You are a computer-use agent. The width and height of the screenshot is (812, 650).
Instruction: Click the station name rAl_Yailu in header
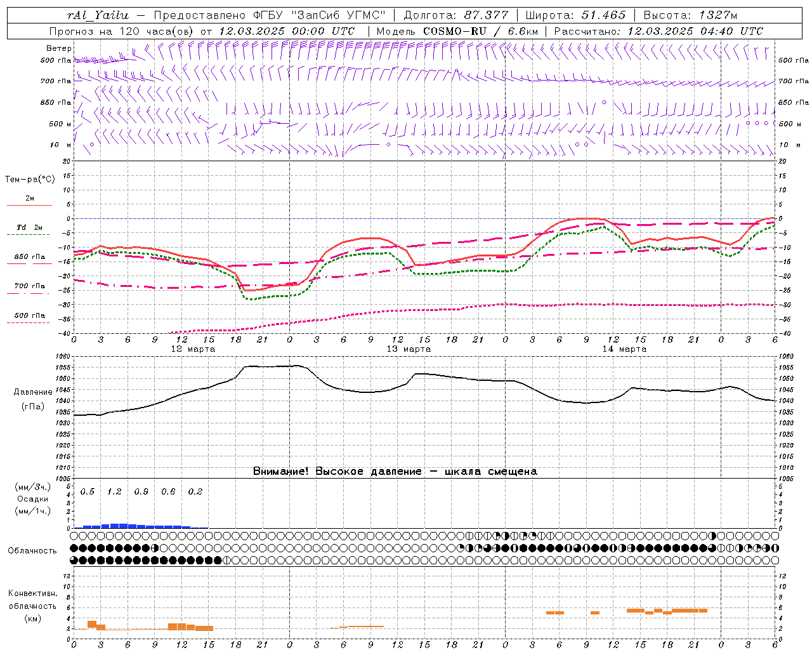[97, 15]
